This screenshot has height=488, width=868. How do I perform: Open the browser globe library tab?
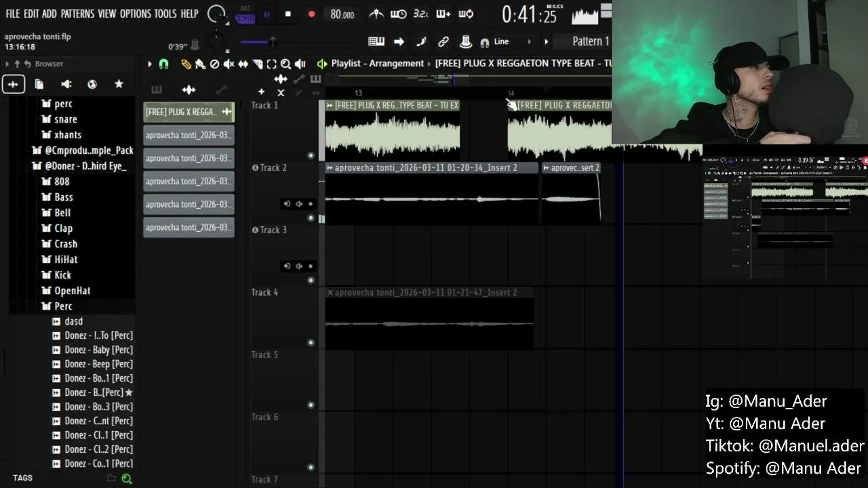click(x=92, y=84)
